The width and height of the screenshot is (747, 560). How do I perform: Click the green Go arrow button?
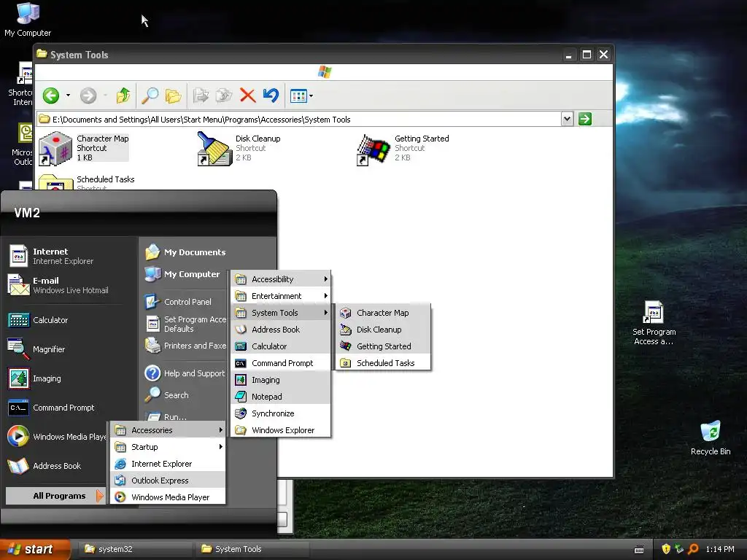point(585,119)
